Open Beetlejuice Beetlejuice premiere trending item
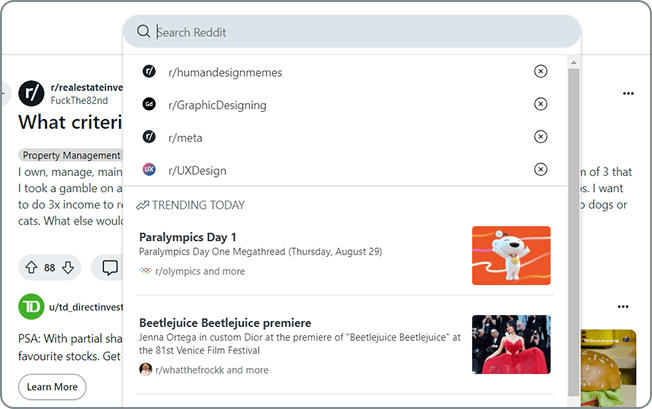 point(345,345)
